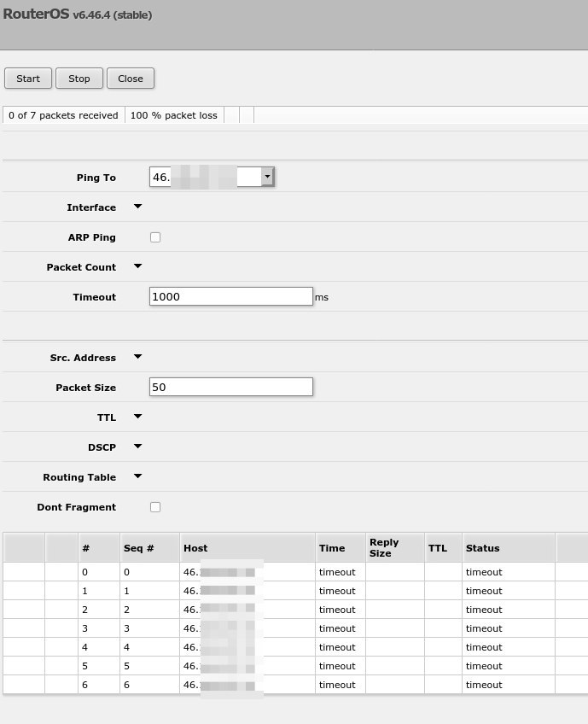Viewport: 588px width, 724px height.
Task: Sort results by Seq # column header
Action: point(149,547)
